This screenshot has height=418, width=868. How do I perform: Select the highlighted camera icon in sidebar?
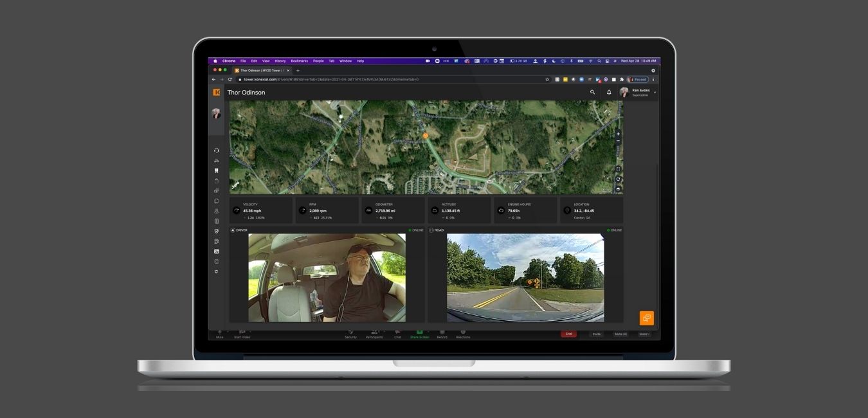[217, 251]
